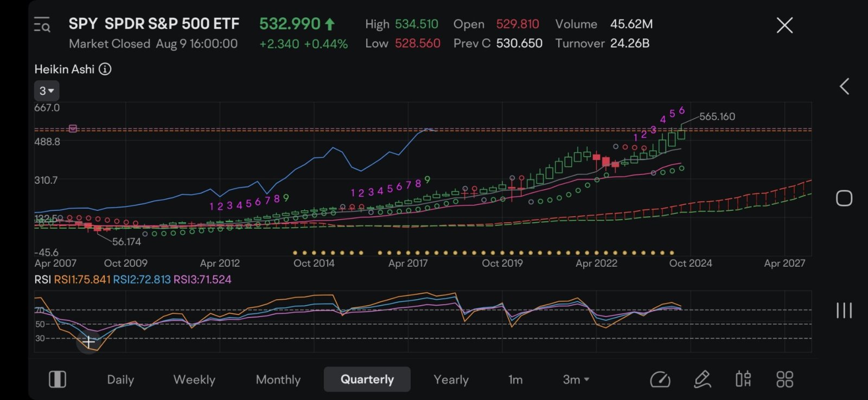Open the four-squares grid icon
The height and width of the screenshot is (400, 868).
click(784, 379)
